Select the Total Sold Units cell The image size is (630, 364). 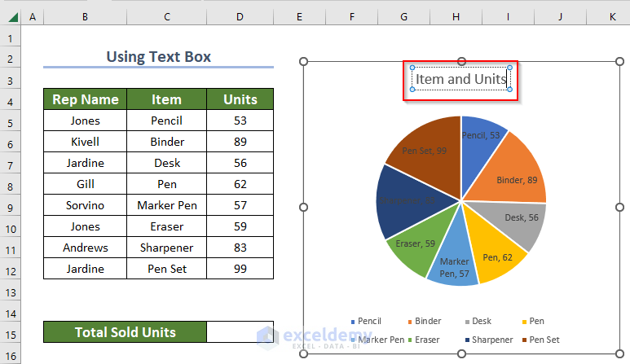click(126, 331)
